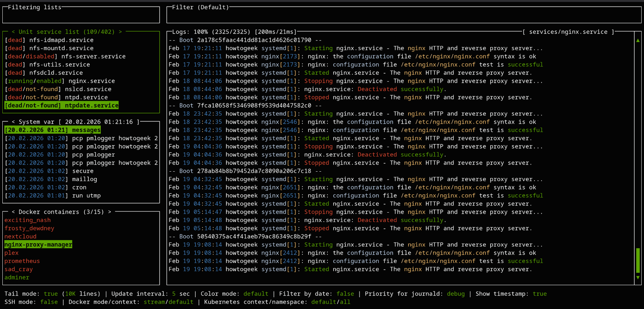Click Boot 2a178c5faac441dd81ac1d4626c01790 line
The width and height of the screenshot is (644, 309).
pos(245,40)
